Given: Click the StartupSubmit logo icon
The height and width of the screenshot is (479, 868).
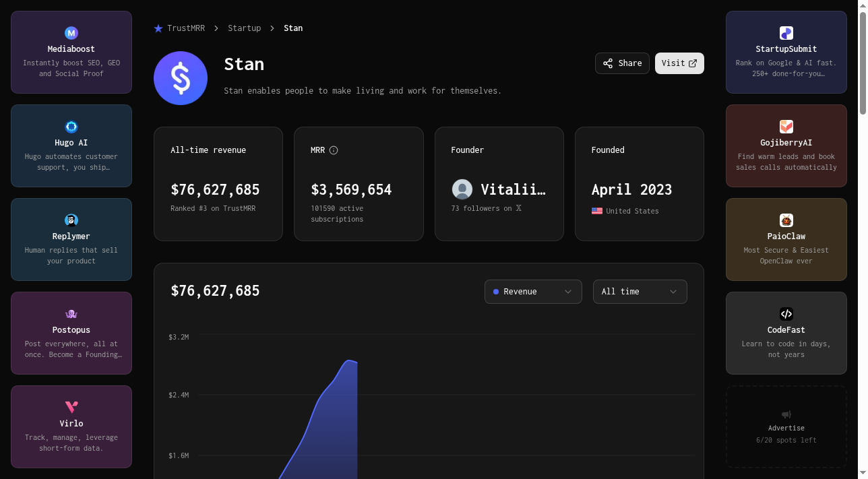Looking at the screenshot, I should [x=786, y=33].
